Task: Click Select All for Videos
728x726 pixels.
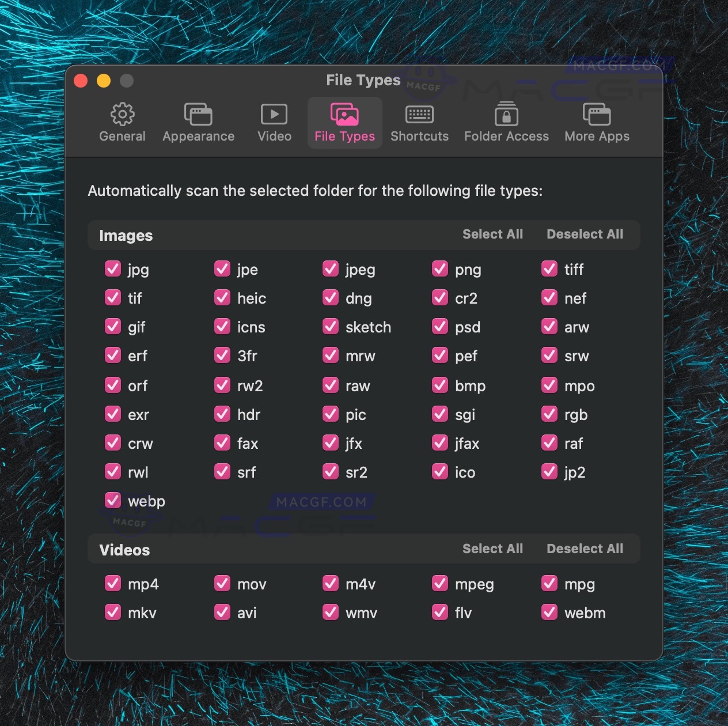Action: click(492, 549)
